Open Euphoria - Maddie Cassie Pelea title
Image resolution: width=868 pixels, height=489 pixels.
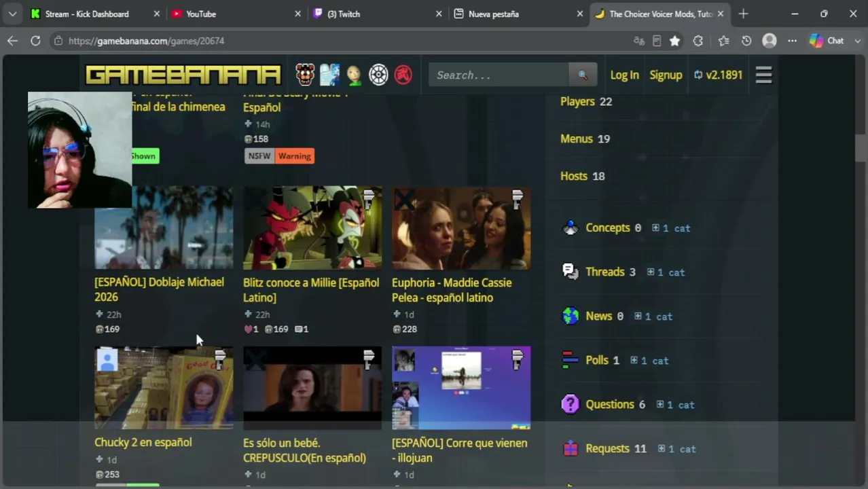click(x=452, y=290)
